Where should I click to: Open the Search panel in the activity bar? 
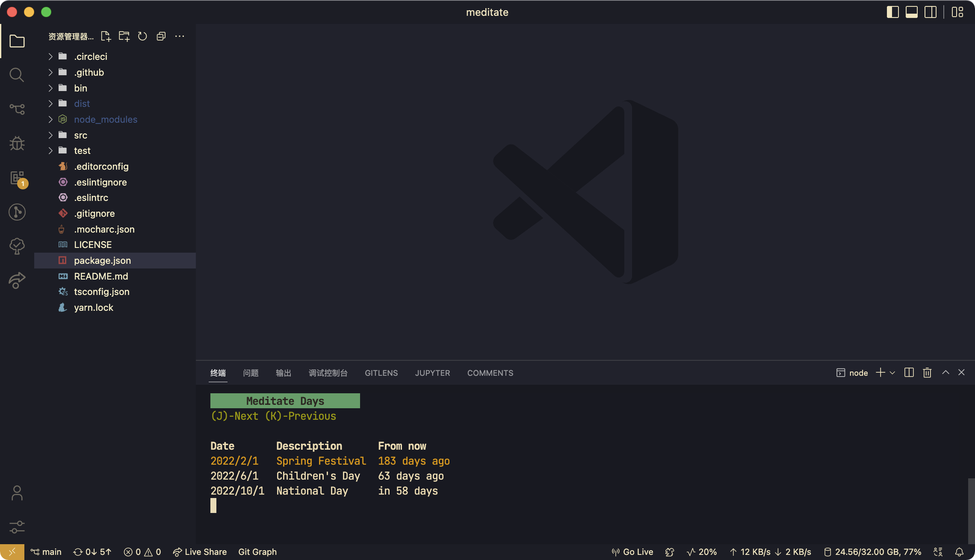click(17, 74)
